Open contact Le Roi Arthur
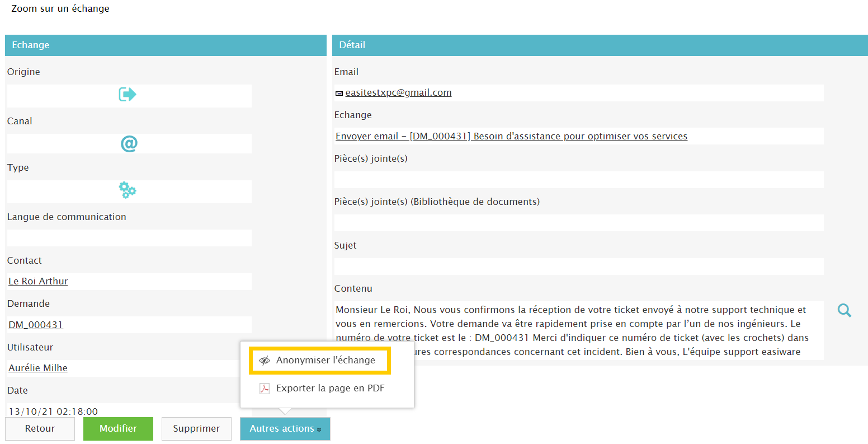This screenshot has height=444, width=868. click(38, 282)
